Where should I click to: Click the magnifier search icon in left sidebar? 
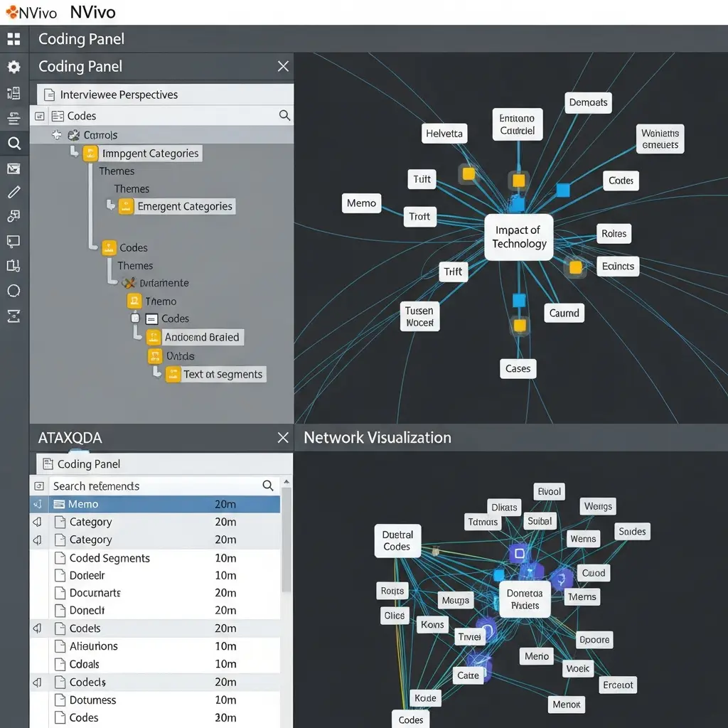[x=14, y=143]
